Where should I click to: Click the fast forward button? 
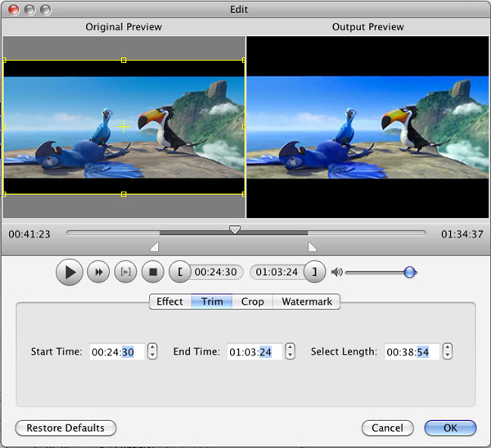coord(98,272)
